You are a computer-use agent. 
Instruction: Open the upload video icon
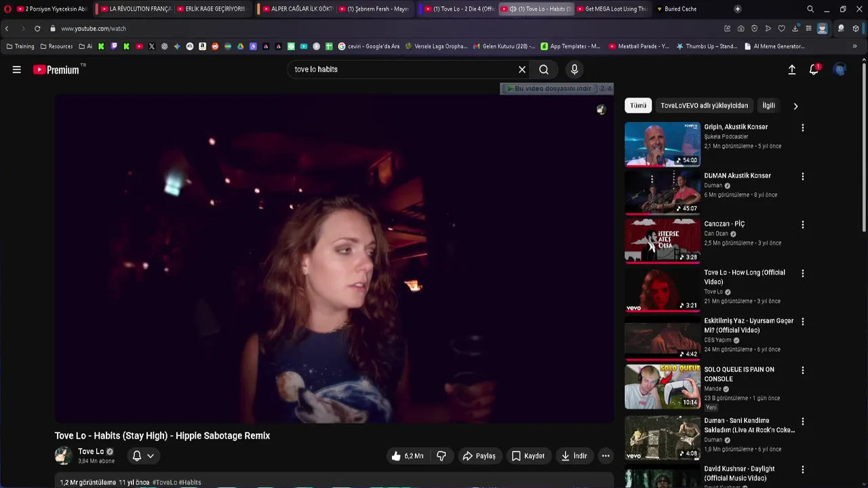791,69
